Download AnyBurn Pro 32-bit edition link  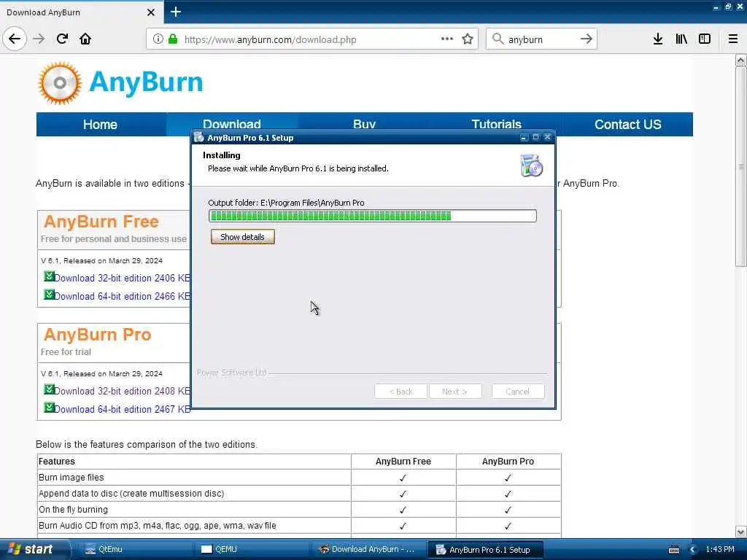pyautogui.click(x=122, y=391)
